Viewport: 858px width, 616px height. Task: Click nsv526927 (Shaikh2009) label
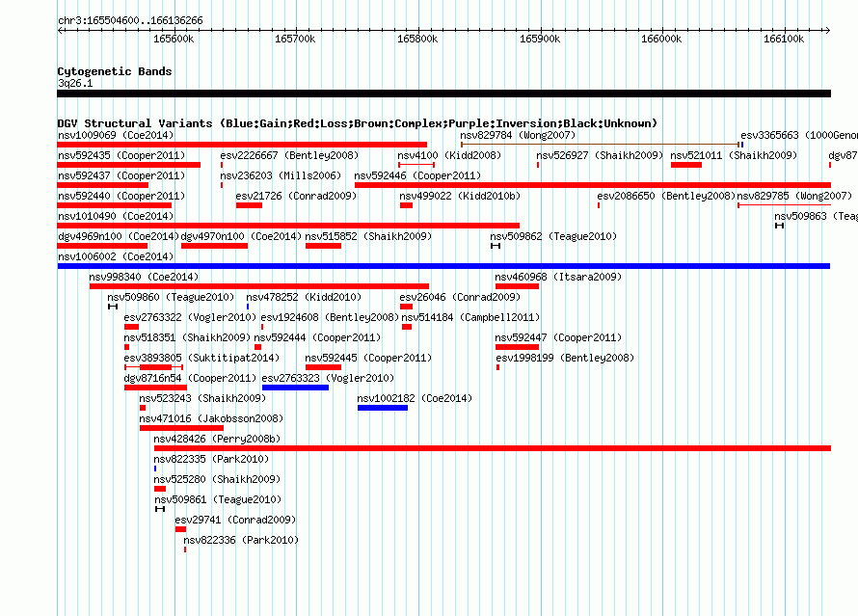pyautogui.click(x=600, y=155)
